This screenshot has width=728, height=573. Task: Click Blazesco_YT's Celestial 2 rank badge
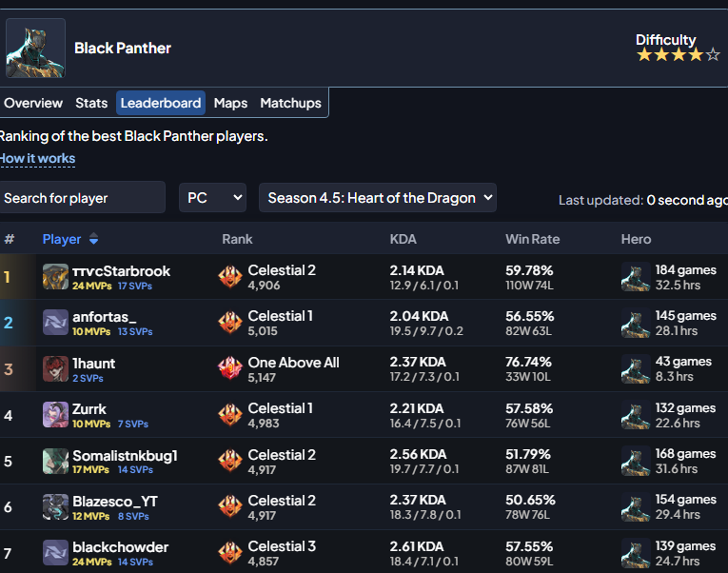point(230,506)
